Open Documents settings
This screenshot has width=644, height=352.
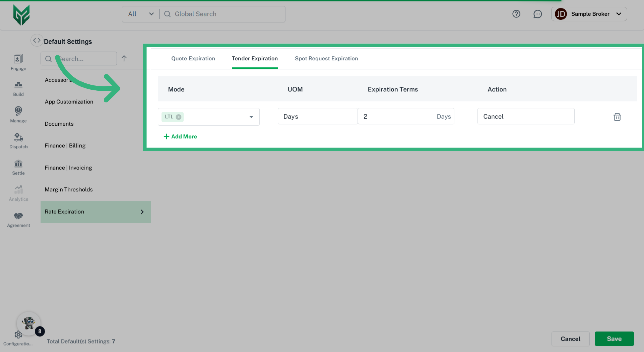(x=59, y=124)
